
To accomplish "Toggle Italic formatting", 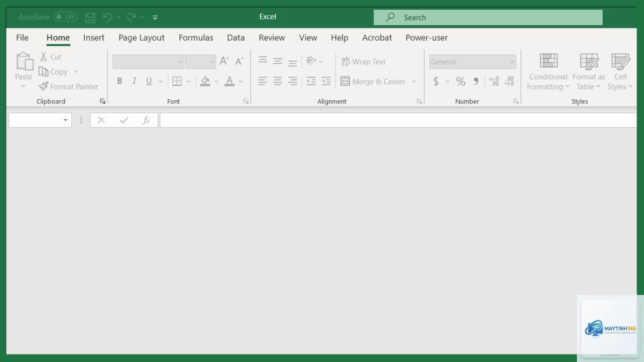I will pos(134,81).
